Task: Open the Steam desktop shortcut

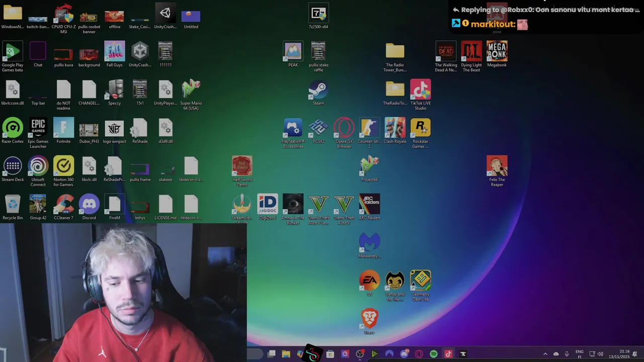Action: [318, 94]
